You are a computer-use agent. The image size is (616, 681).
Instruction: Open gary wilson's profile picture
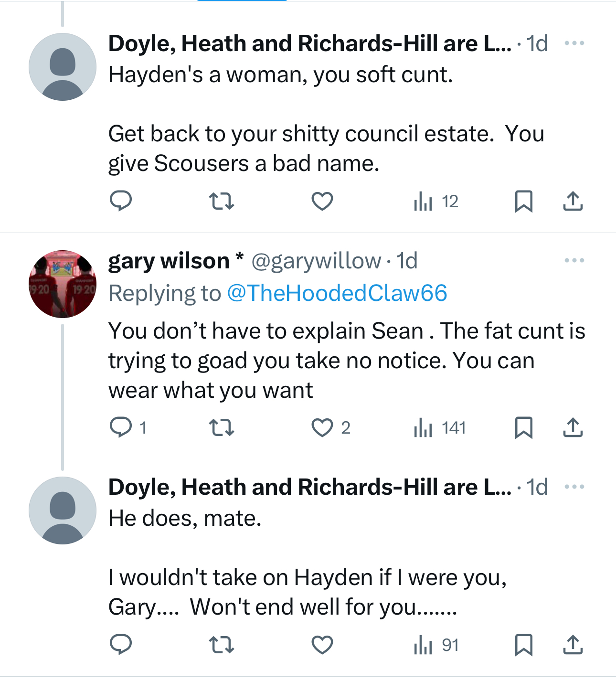click(x=63, y=284)
